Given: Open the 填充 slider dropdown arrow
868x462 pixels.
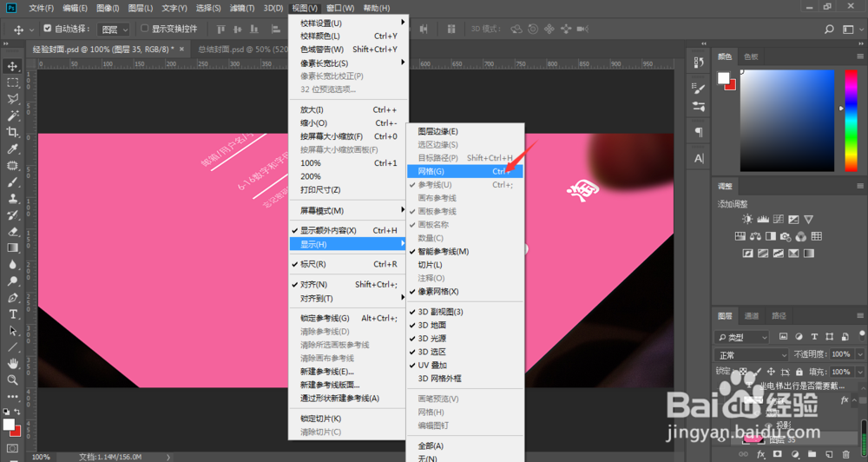Looking at the screenshot, I should pos(860,373).
